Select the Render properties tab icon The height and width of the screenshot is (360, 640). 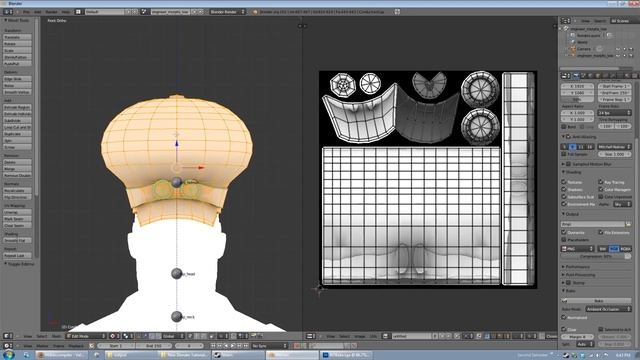pos(576,76)
